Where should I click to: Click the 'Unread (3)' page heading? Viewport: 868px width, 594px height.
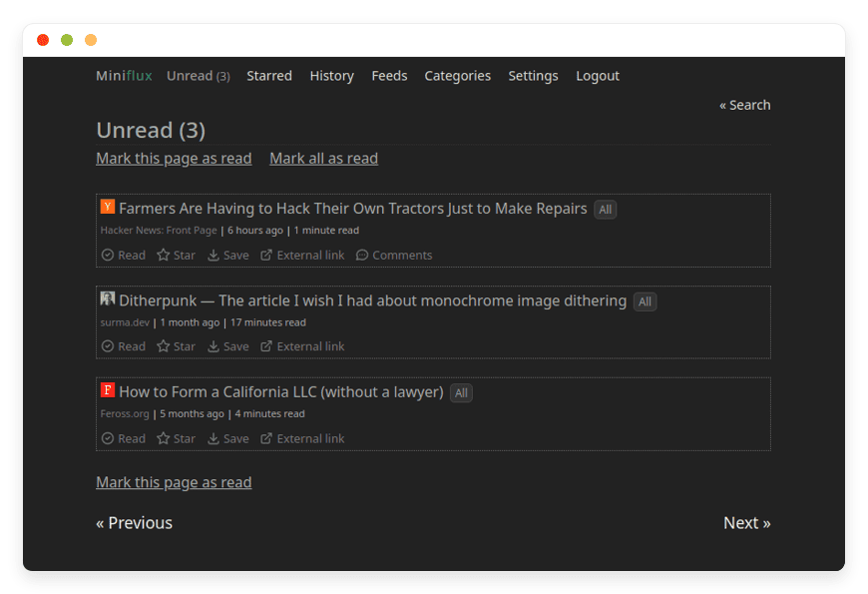click(151, 131)
